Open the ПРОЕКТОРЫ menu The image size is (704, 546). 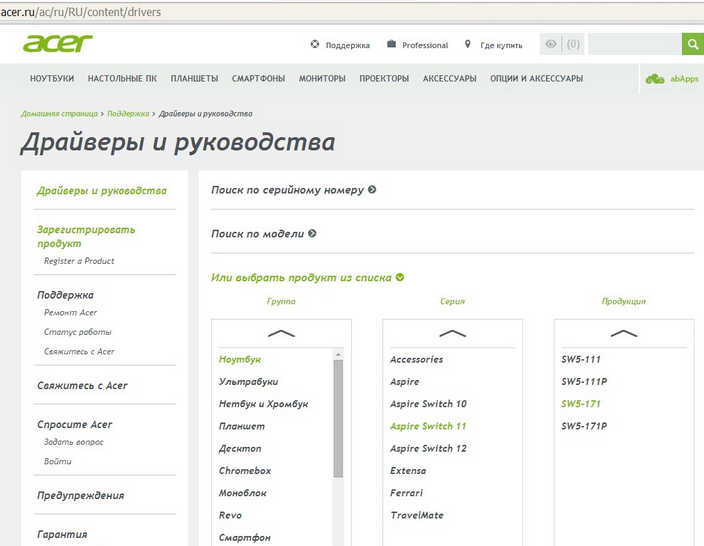pyautogui.click(x=384, y=79)
